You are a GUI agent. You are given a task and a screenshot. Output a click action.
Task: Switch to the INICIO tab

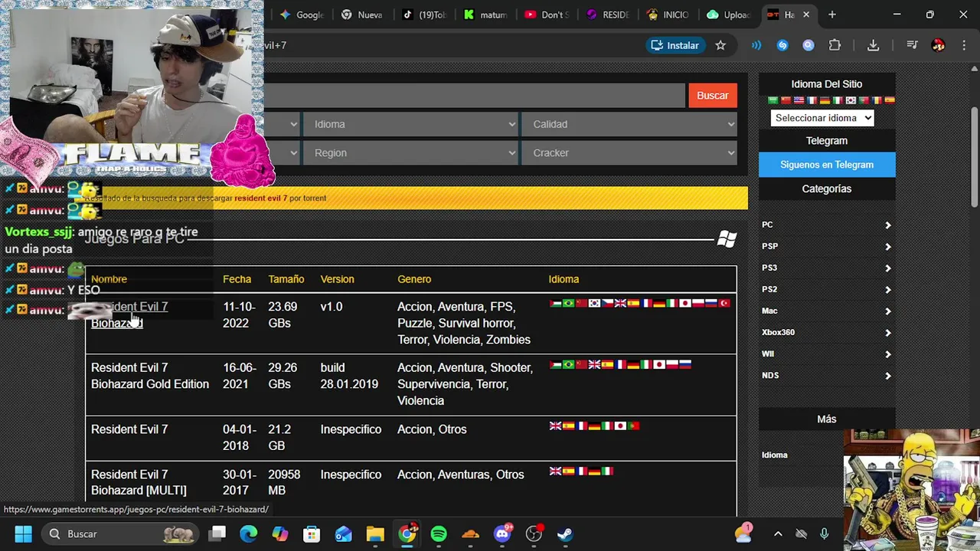point(668,15)
